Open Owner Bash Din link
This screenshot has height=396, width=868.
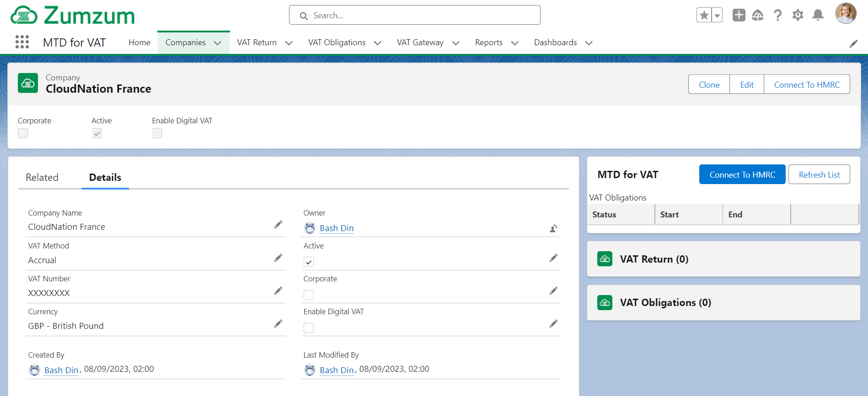click(337, 228)
